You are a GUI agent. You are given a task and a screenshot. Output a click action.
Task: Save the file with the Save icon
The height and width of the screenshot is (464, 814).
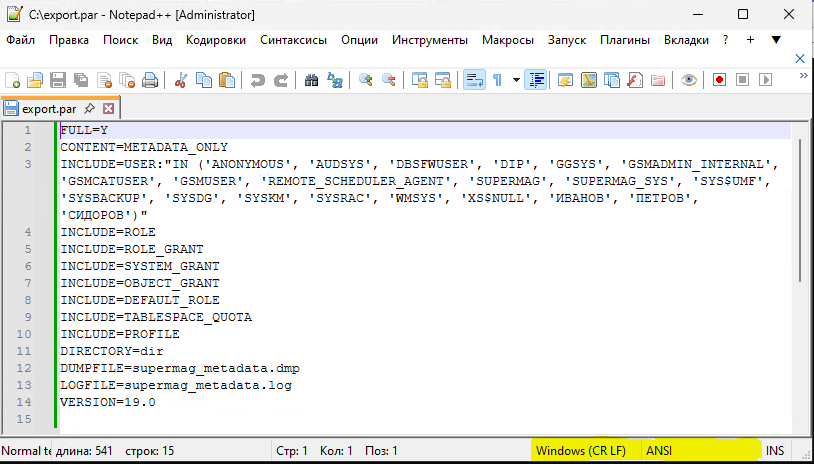click(x=58, y=80)
